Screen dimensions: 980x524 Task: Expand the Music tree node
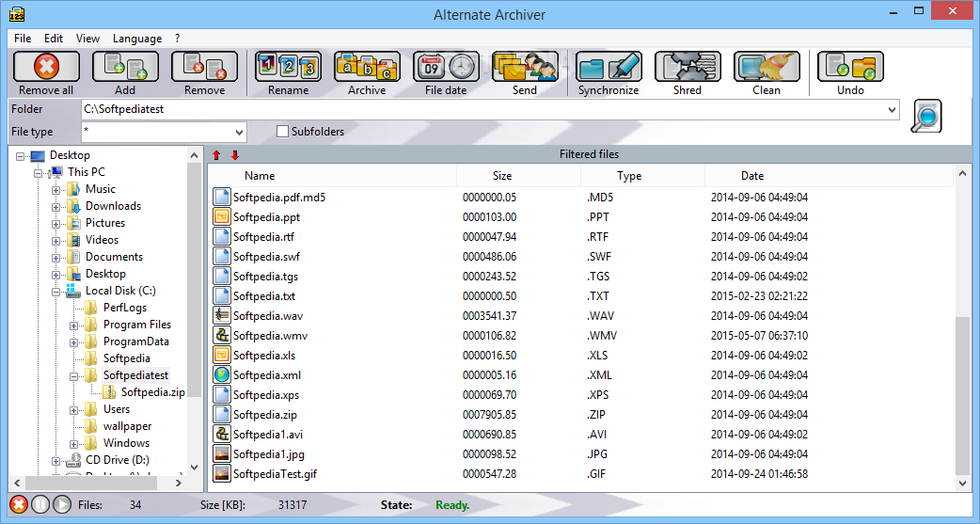[56, 189]
